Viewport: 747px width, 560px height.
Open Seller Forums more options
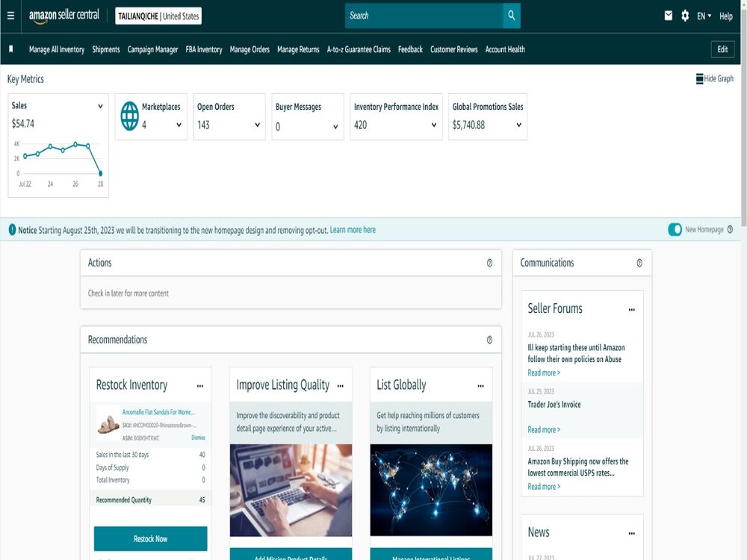click(632, 310)
